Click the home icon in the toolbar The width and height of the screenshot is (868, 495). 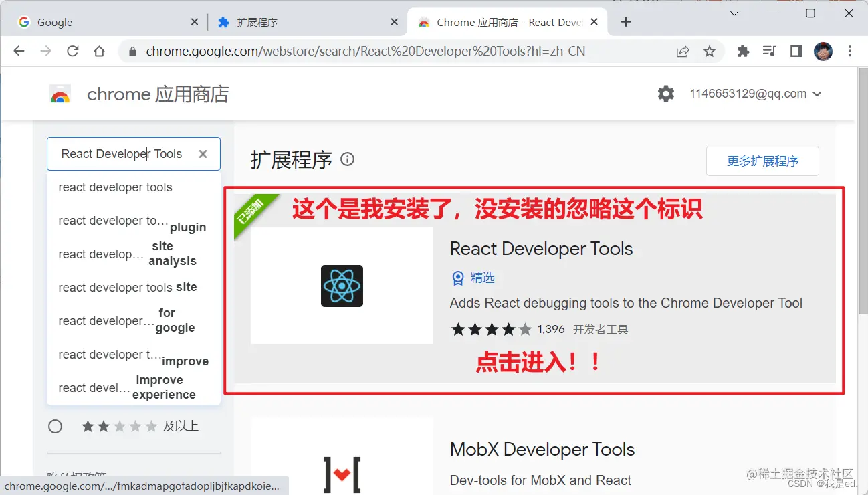98,51
